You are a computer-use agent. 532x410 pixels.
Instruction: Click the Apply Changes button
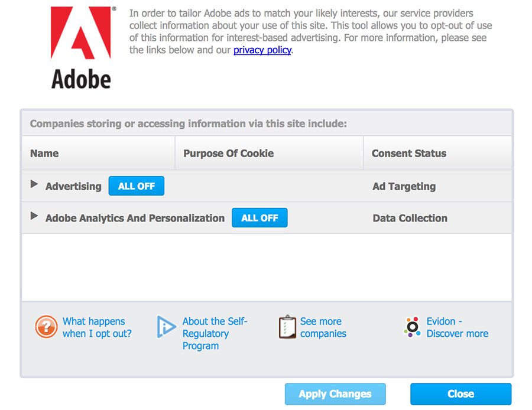(x=335, y=394)
